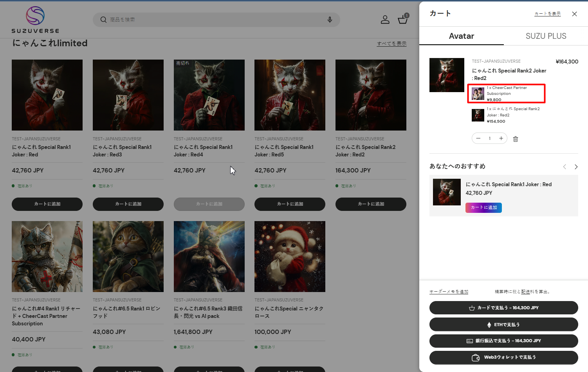
Task: Pay by card with カードで支払う button
Action: (503, 308)
